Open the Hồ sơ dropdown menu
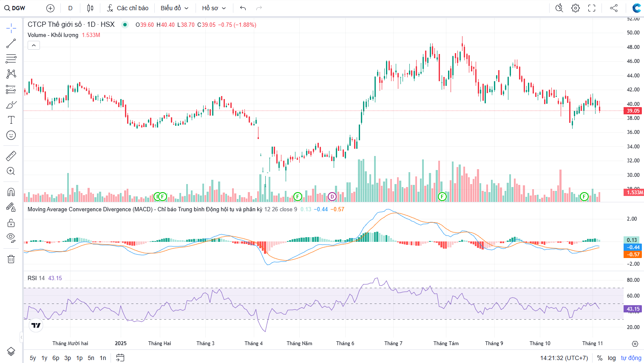 (x=214, y=8)
